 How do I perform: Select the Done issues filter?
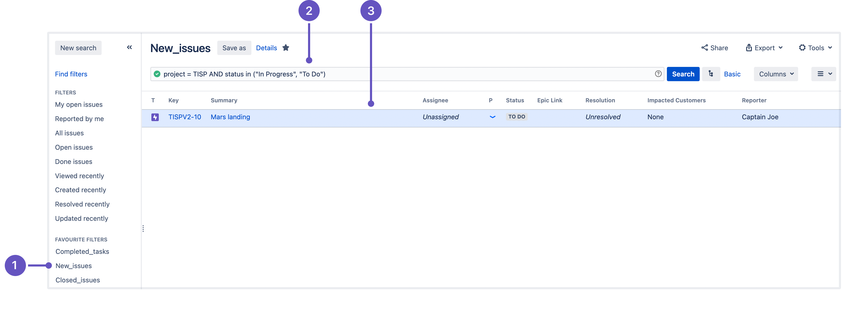pos(74,162)
